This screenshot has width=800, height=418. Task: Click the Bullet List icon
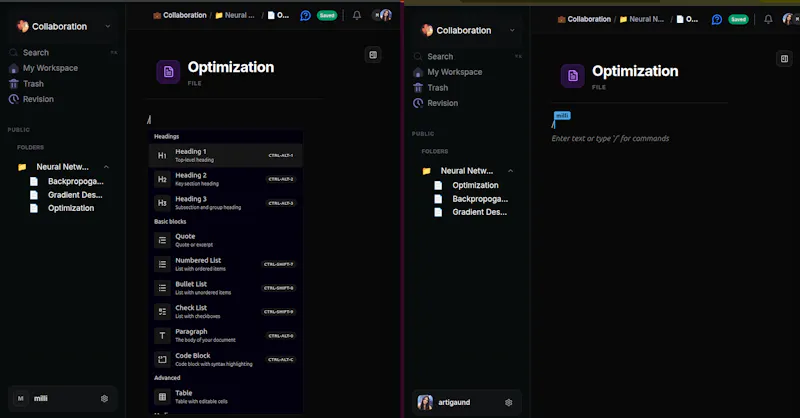(x=162, y=288)
